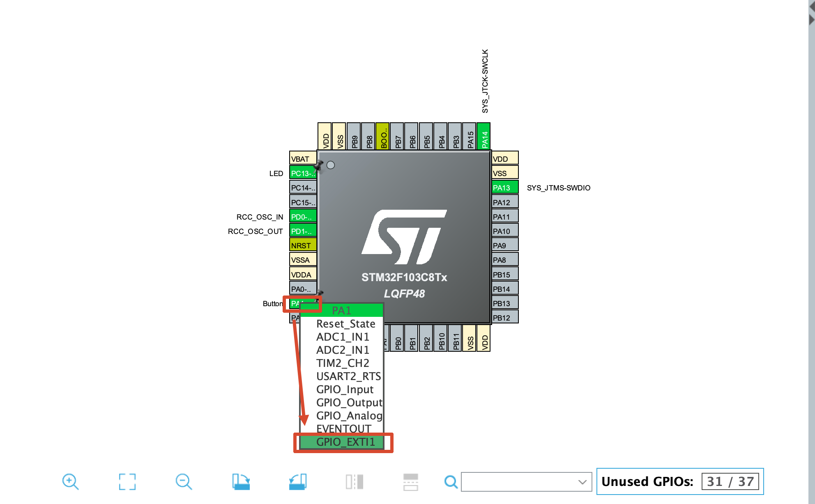Click the VDDA pin
The height and width of the screenshot is (504, 815).
[x=303, y=275]
